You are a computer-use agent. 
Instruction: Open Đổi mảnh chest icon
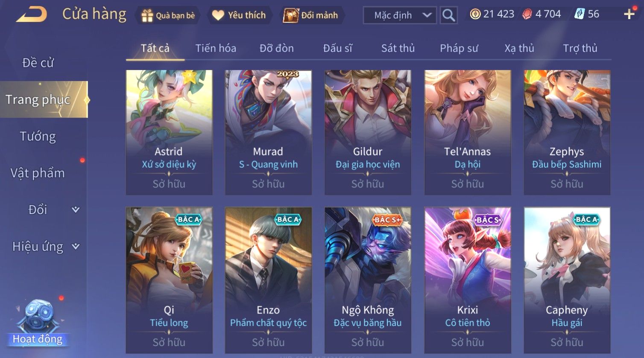(x=291, y=15)
